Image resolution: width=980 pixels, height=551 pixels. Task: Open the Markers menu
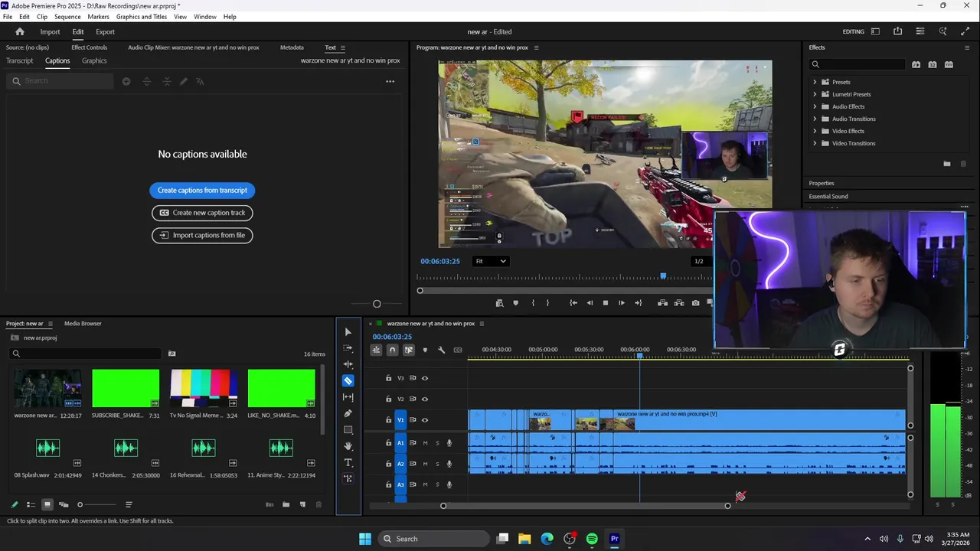coord(98,17)
